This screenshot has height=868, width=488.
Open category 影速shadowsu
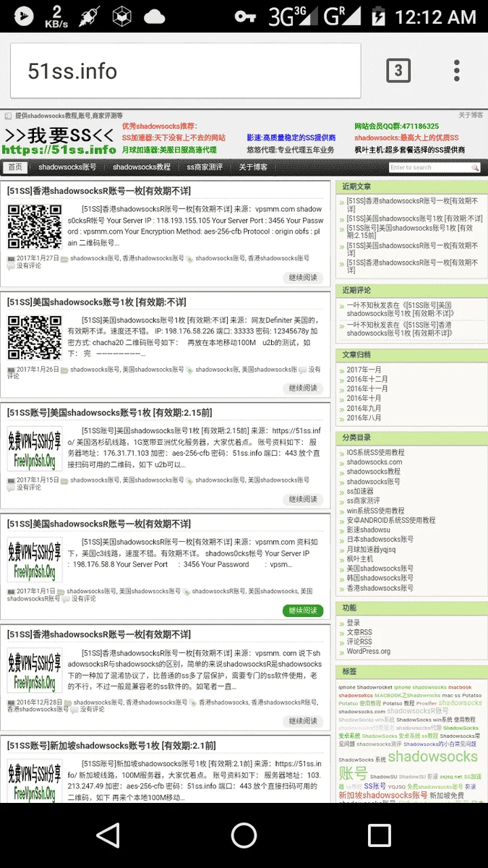click(368, 529)
